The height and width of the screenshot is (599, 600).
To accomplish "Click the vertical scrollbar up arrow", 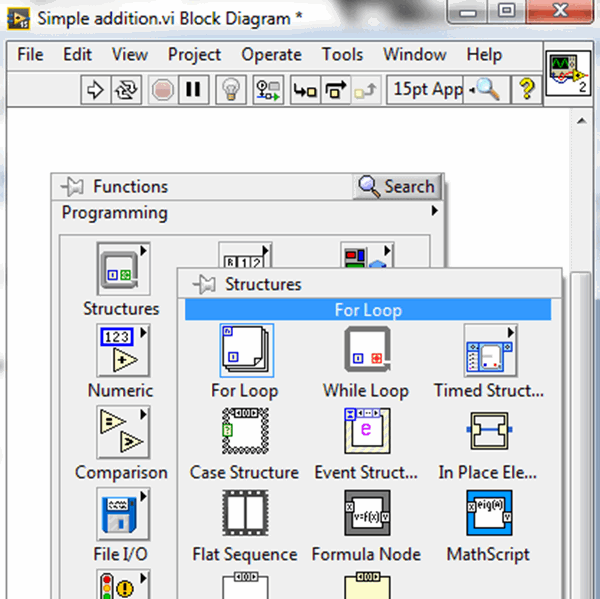I will click(x=582, y=121).
